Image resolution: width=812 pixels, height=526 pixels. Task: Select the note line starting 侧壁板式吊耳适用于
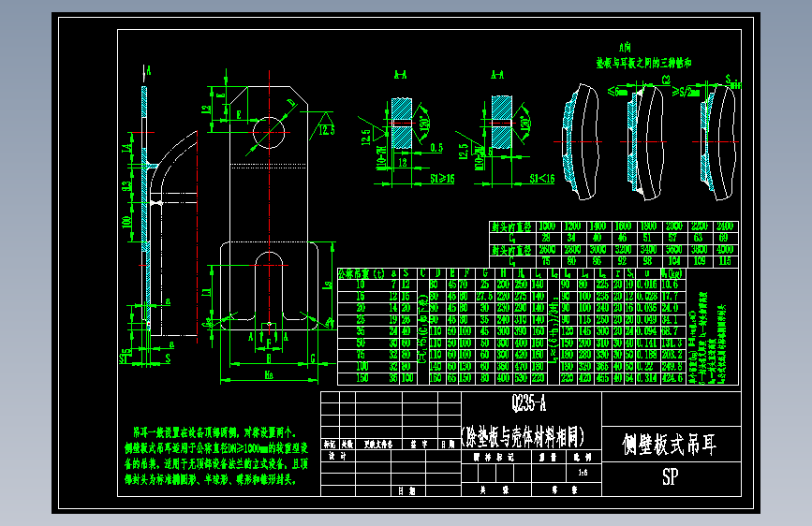click(216, 447)
